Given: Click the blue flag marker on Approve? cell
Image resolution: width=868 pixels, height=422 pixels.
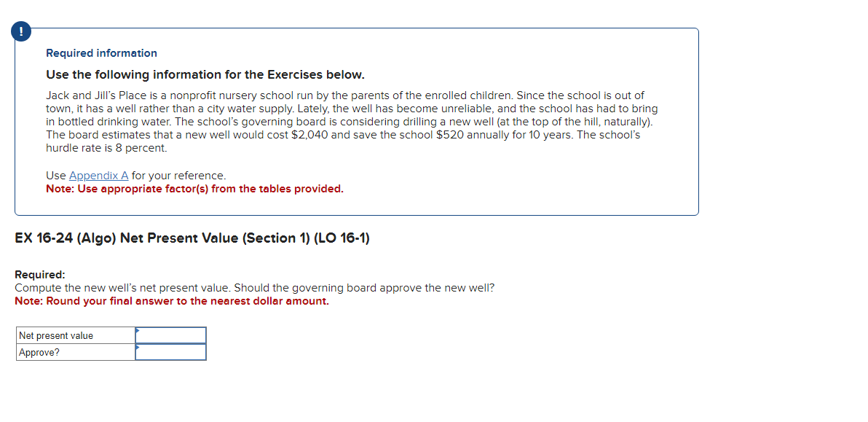Looking at the screenshot, I should coord(137,347).
